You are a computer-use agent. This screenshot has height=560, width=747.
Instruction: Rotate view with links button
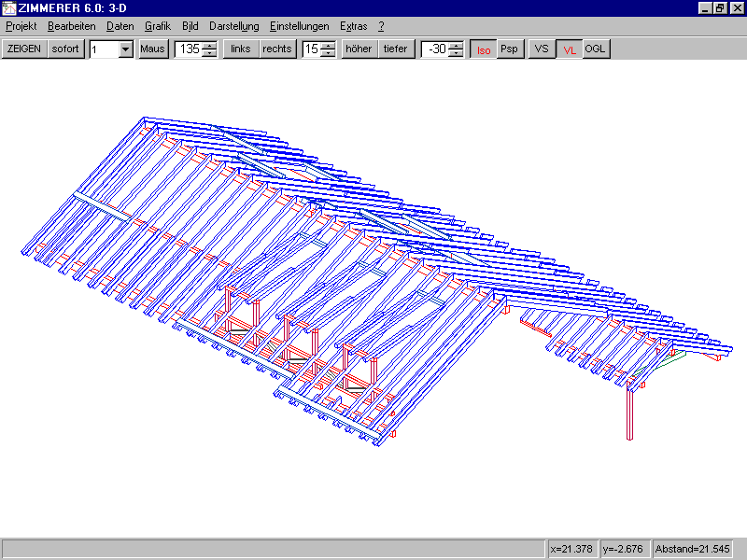pyautogui.click(x=241, y=49)
